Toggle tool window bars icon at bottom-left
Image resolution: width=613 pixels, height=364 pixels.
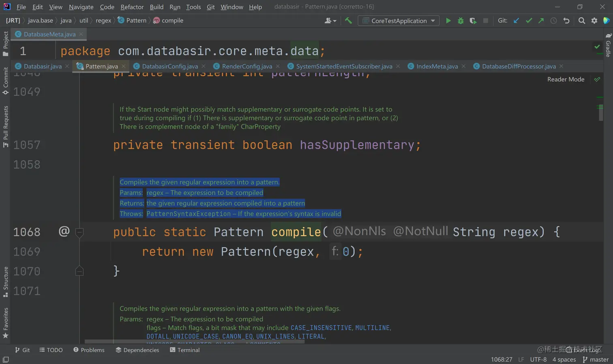point(6,360)
